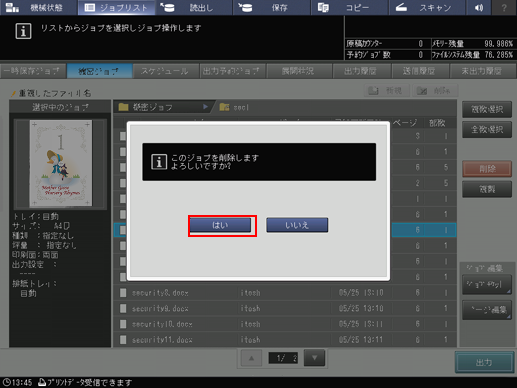Open help with the question mark icon

pos(504,7)
